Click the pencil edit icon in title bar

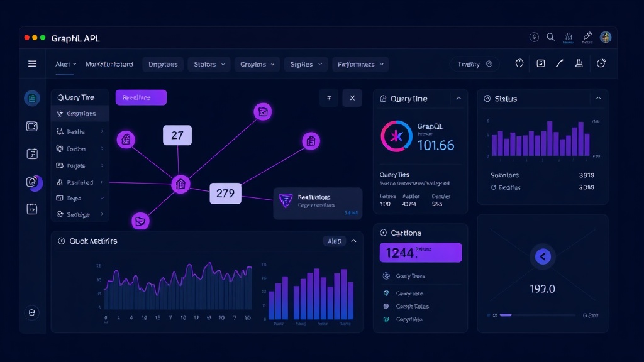click(x=587, y=36)
